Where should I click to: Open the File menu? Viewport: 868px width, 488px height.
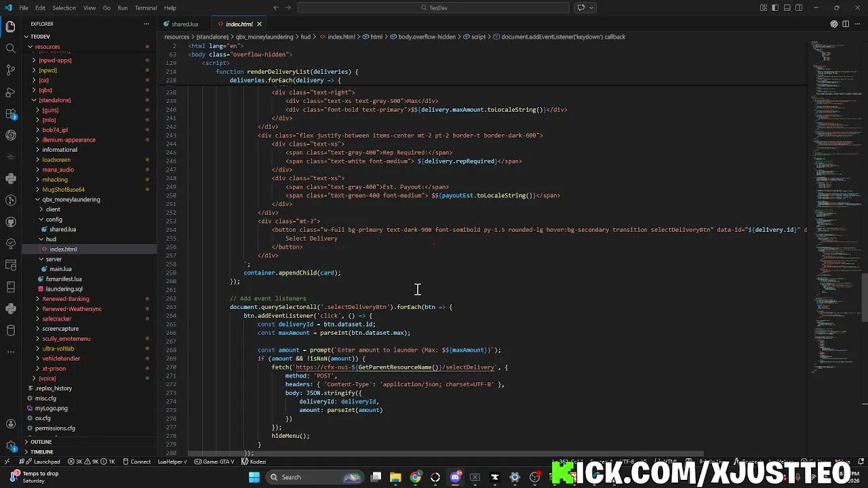(24, 8)
